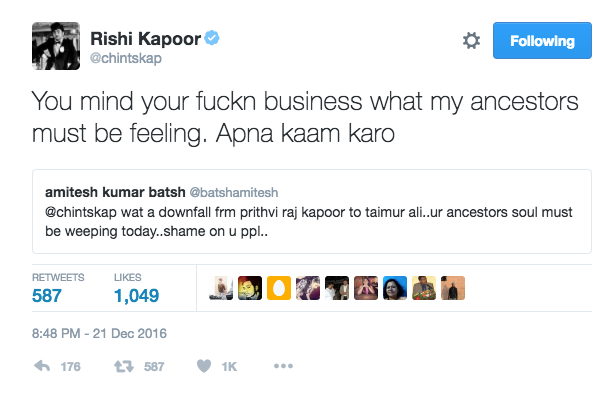Open quoted tweet by amitesh kumar batsh
614x397 pixels.
pyautogui.click(x=312, y=211)
